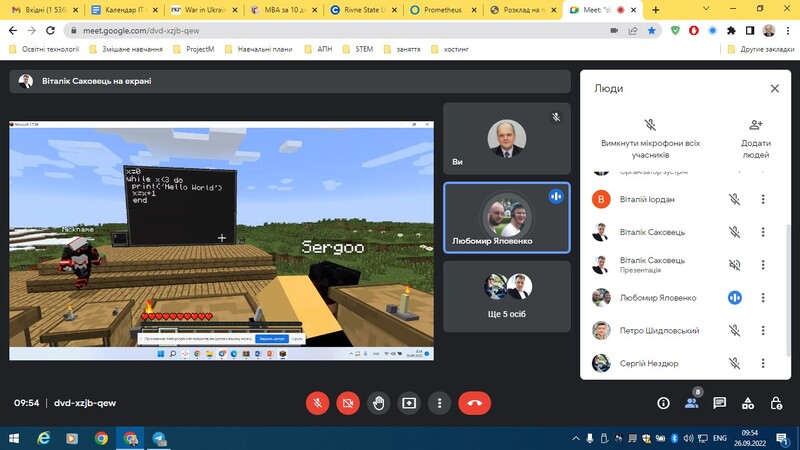The image size is (800, 450).
Task: Click Додати людей to add people
Action: coord(756,139)
